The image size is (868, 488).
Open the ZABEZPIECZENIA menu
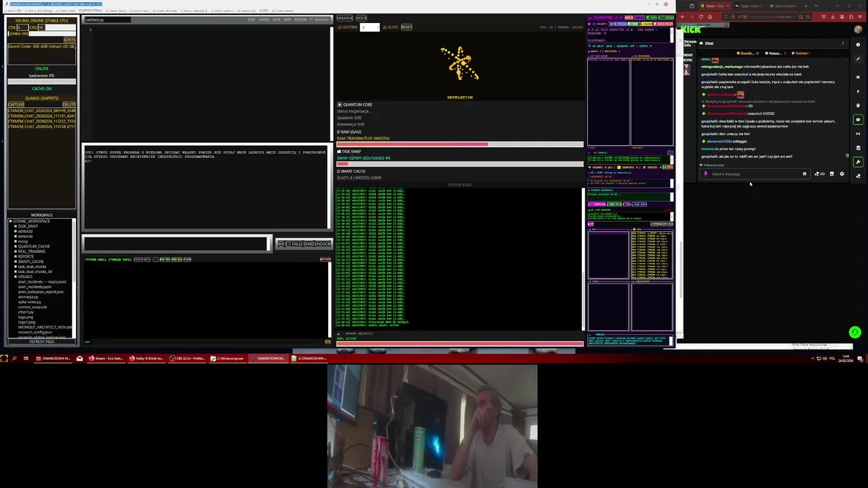(90, 11)
